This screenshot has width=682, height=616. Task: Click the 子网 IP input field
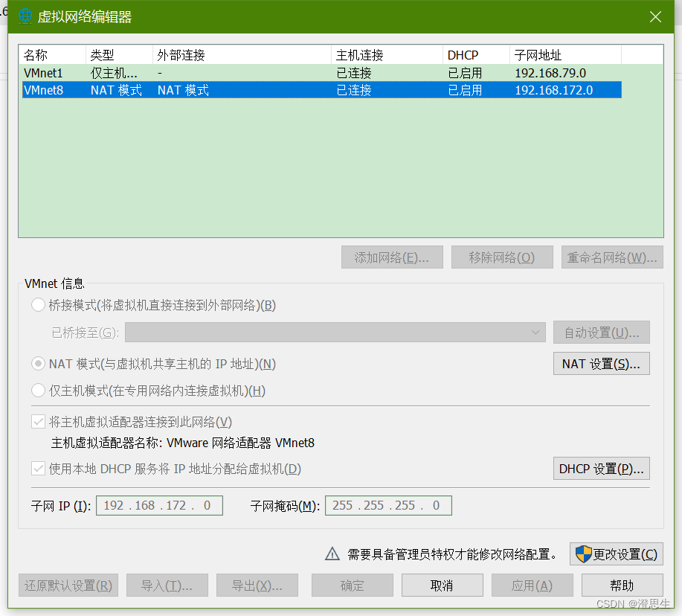tap(159, 505)
